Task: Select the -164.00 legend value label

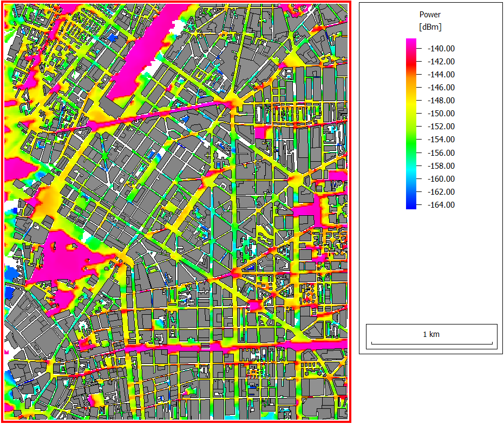Action: tap(441, 205)
